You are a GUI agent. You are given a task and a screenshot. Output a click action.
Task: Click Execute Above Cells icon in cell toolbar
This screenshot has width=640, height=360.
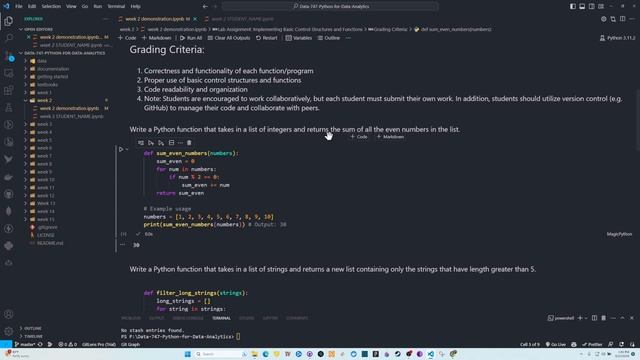(x=151, y=143)
